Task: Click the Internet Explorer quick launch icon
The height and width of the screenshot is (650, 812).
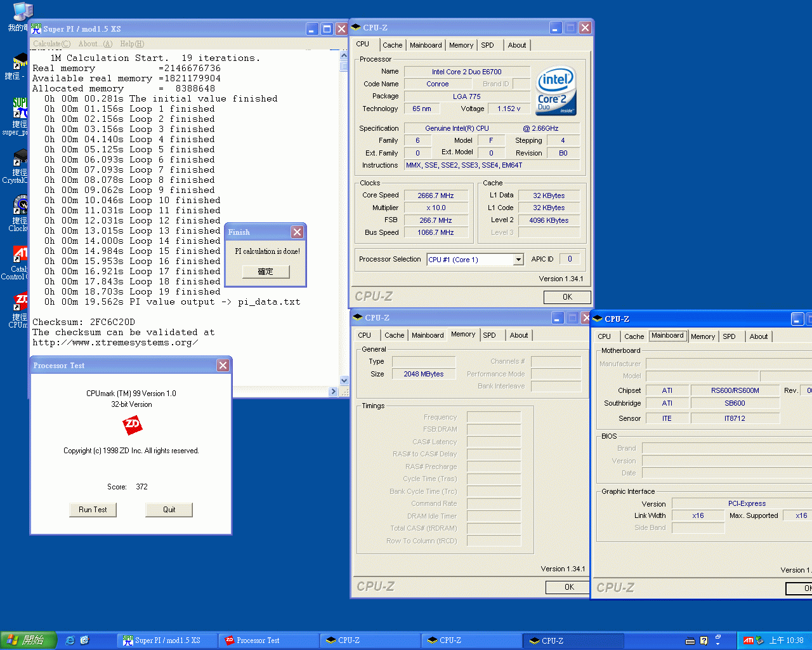Action: (70, 640)
